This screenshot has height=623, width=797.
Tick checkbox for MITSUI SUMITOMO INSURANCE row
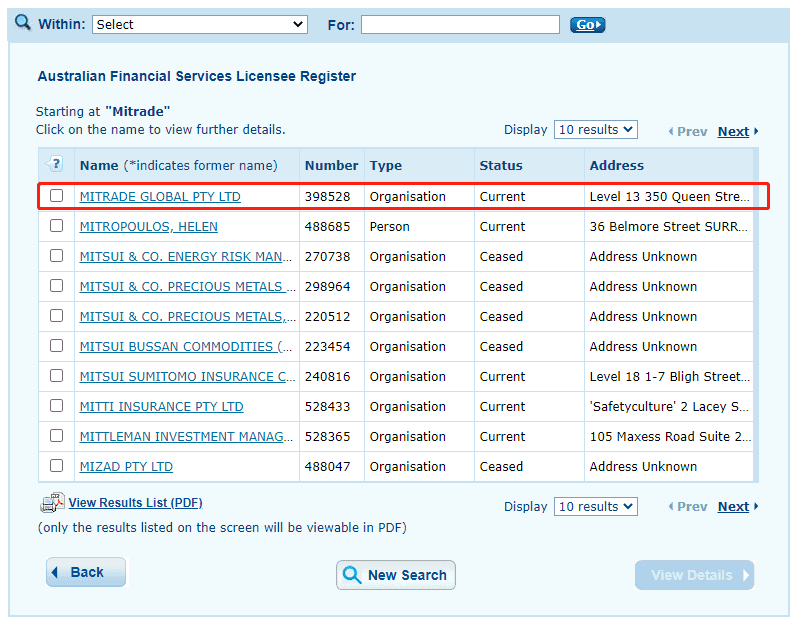pyautogui.click(x=56, y=376)
